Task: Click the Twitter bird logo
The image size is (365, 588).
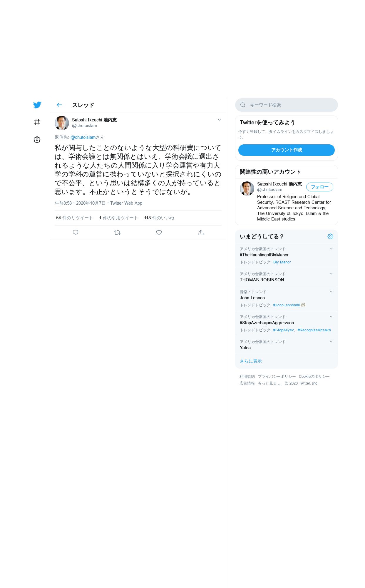Action: click(37, 105)
